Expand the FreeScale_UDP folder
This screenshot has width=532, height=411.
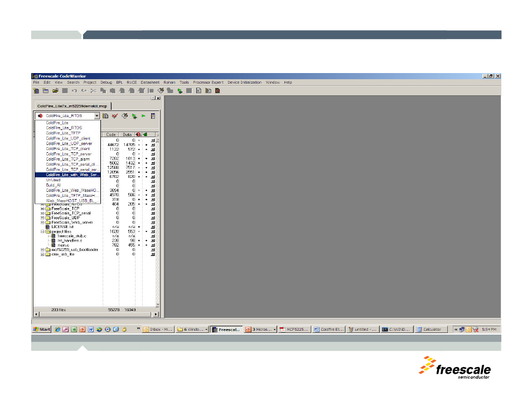click(42, 218)
